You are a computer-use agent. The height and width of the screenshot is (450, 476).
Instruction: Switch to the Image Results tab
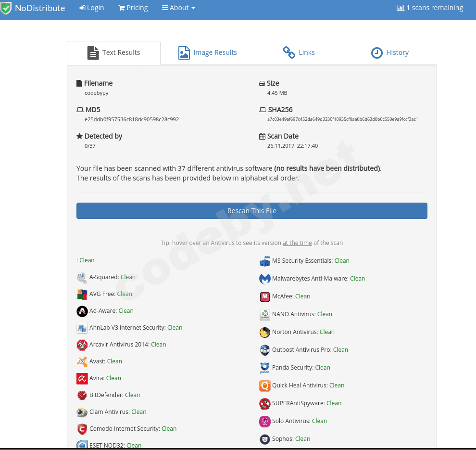click(x=207, y=52)
